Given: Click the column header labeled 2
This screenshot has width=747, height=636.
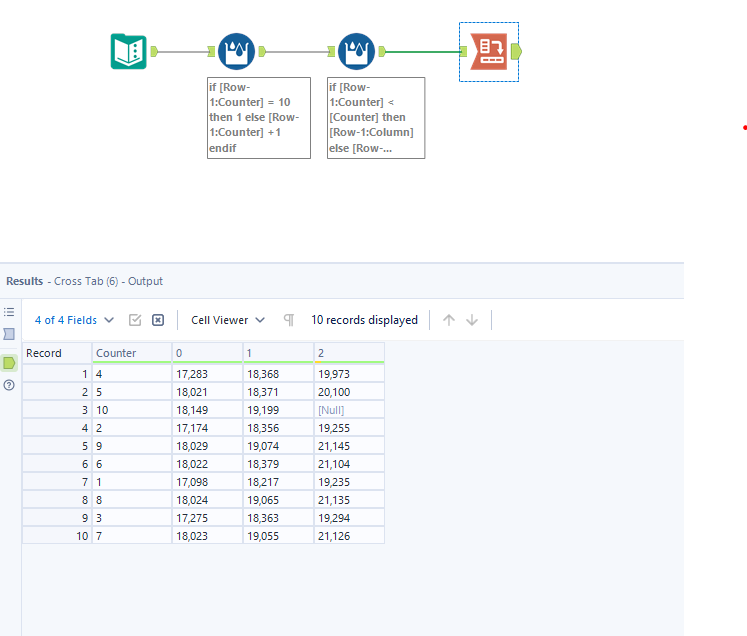Looking at the screenshot, I should click(x=349, y=353).
